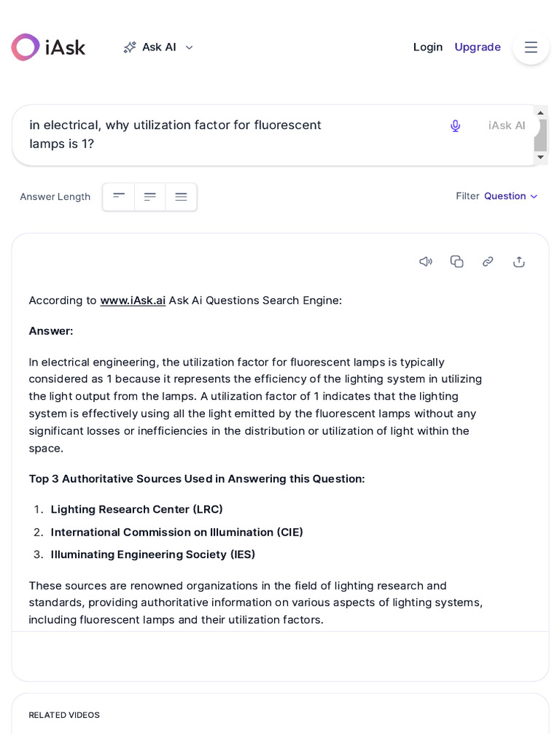Viewport: 560px width, 747px height.
Task: Open the Upgrade menu link
Action: [x=478, y=47]
